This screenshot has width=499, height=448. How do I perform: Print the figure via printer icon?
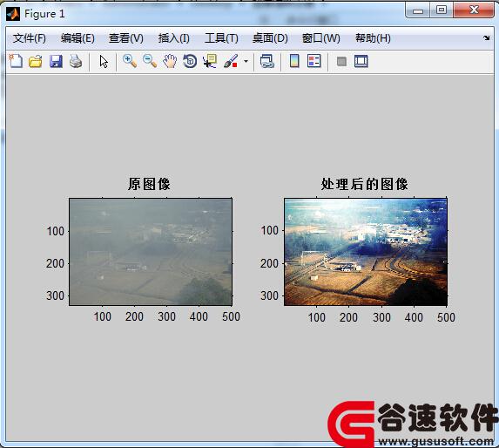pyautogui.click(x=76, y=61)
